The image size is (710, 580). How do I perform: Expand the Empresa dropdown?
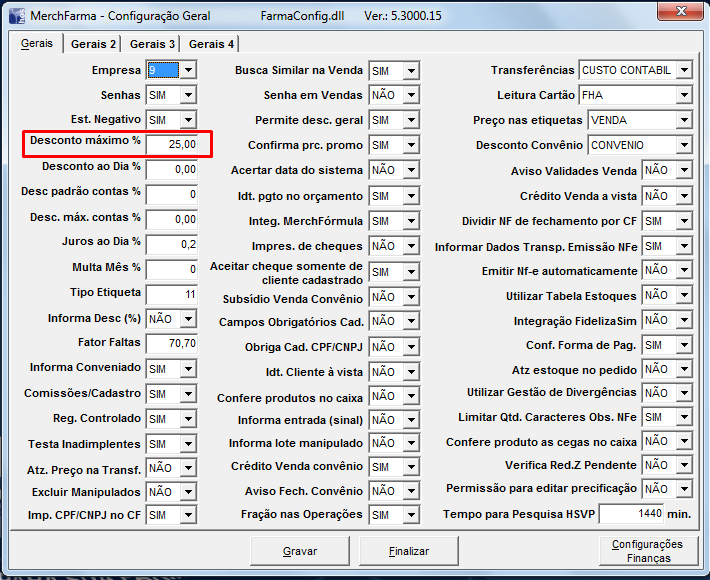(x=188, y=70)
